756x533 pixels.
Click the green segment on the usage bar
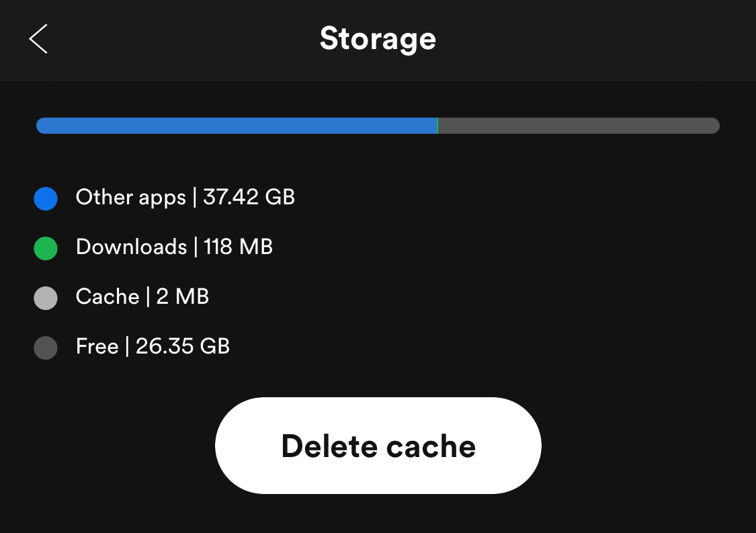point(437,126)
